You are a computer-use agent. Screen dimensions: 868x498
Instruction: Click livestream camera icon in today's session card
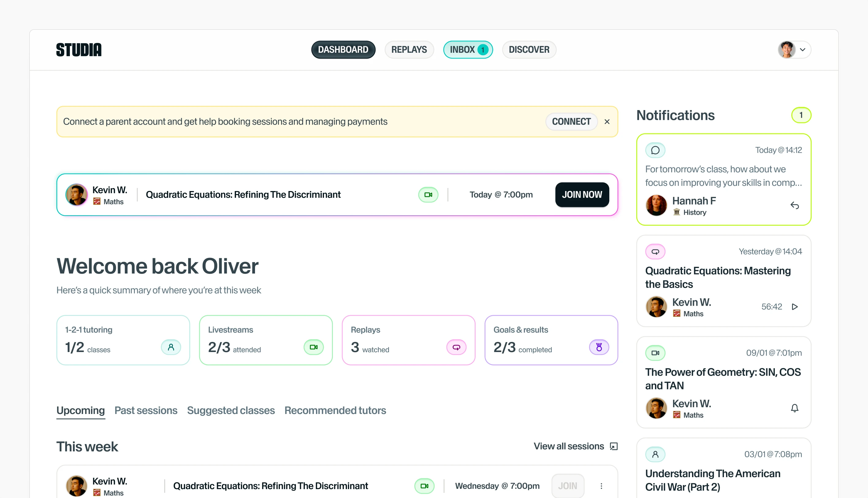[x=428, y=195]
